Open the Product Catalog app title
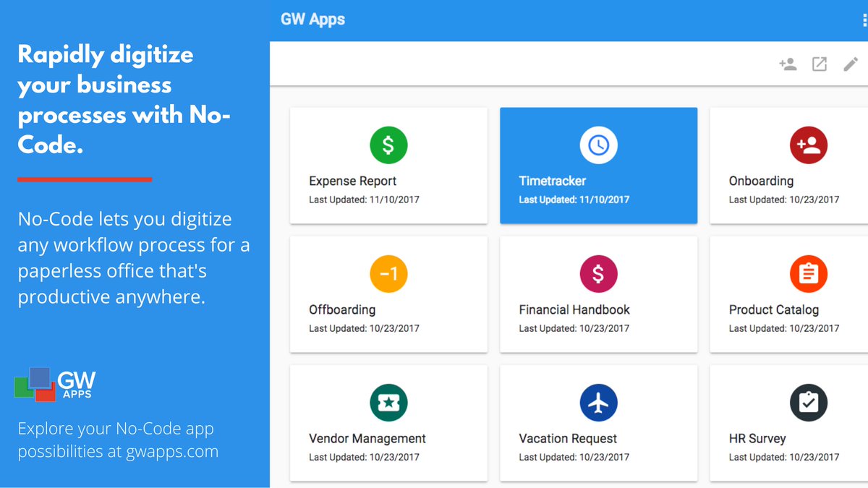 (774, 309)
